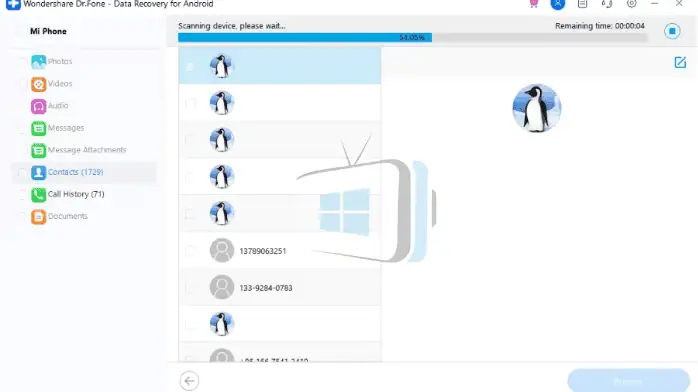Click the Dr.Fone logo icon
The width and height of the screenshot is (698, 392).
(x=13, y=4)
